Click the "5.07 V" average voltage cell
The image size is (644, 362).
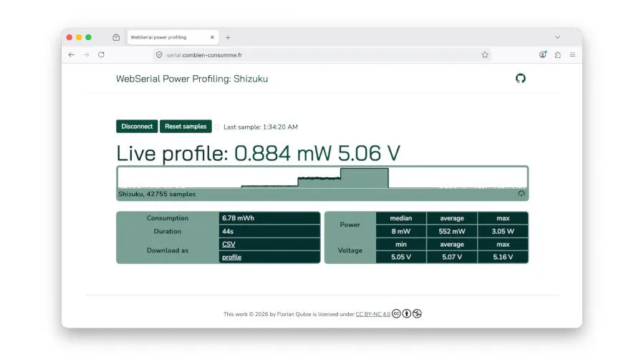(452, 257)
